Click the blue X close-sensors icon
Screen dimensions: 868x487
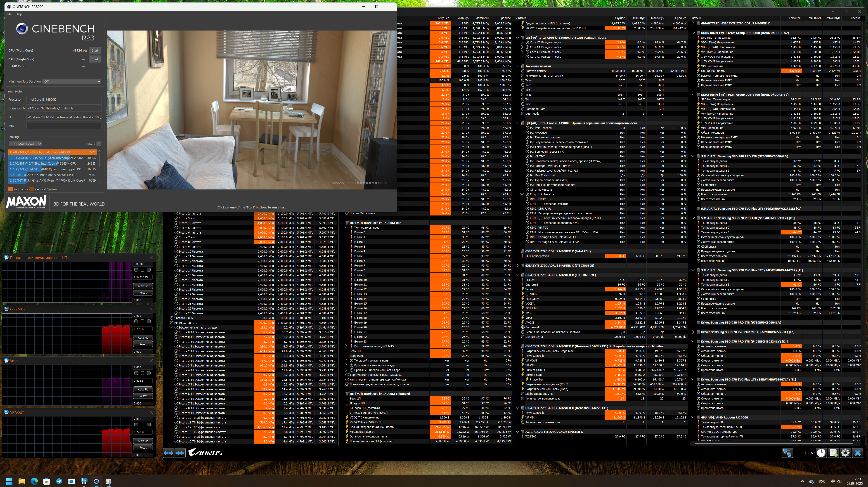coord(858,453)
